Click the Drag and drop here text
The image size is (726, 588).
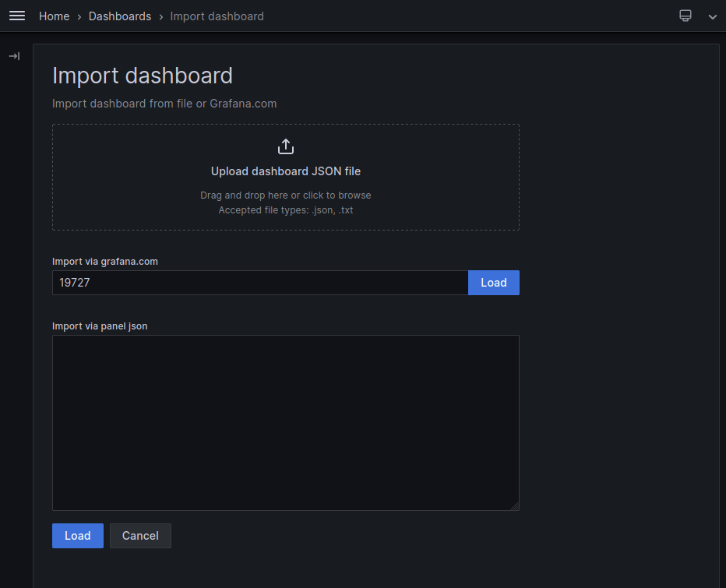click(x=286, y=195)
